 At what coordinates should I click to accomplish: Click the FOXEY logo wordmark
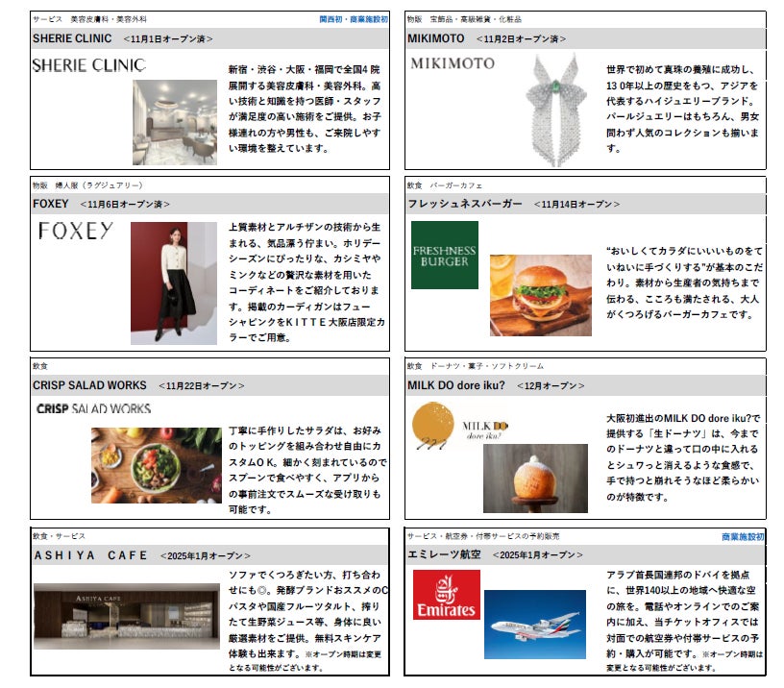(76, 231)
